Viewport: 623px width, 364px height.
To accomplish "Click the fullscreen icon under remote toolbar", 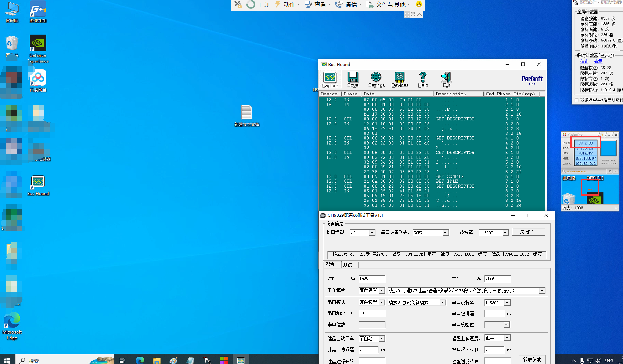I will click(413, 14).
